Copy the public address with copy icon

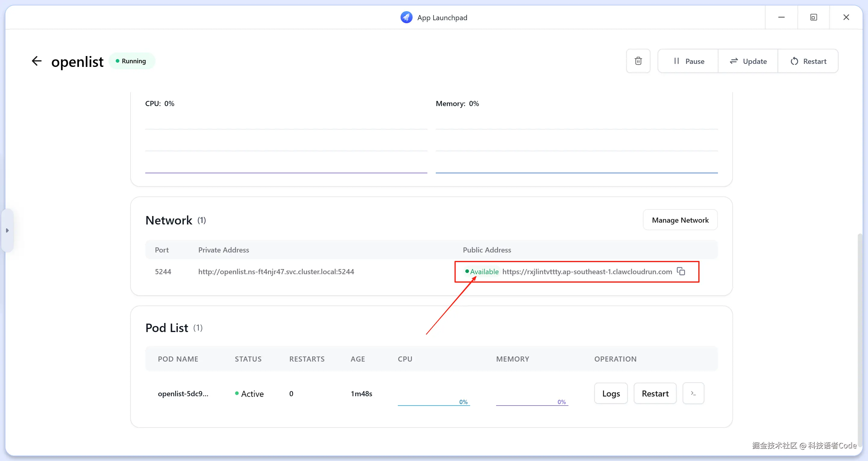coord(681,271)
